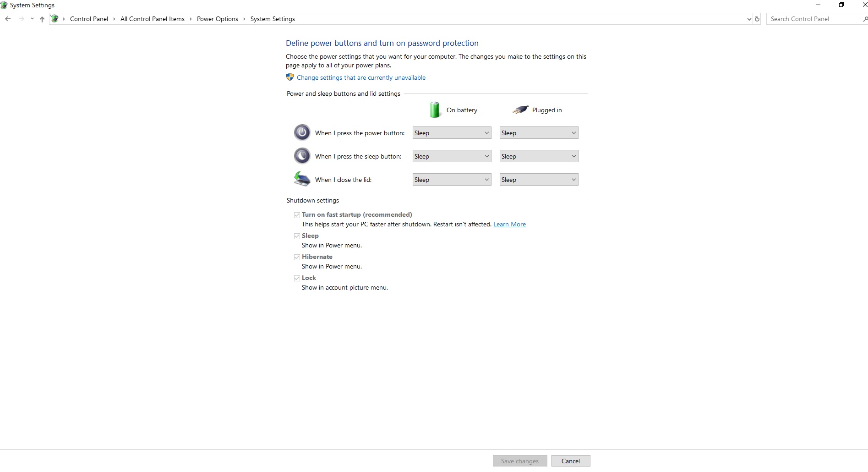Click 'When I close the lid:' label

[343, 180]
